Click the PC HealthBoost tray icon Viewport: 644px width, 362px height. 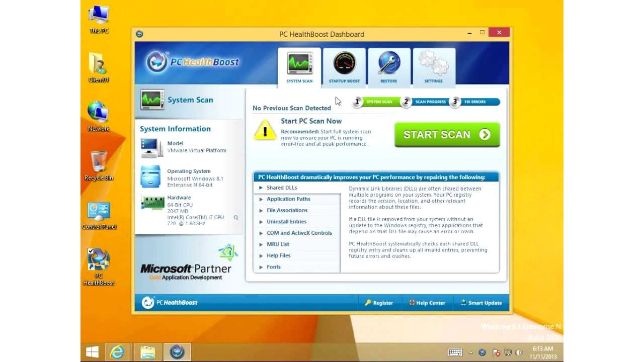tap(482, 352)
